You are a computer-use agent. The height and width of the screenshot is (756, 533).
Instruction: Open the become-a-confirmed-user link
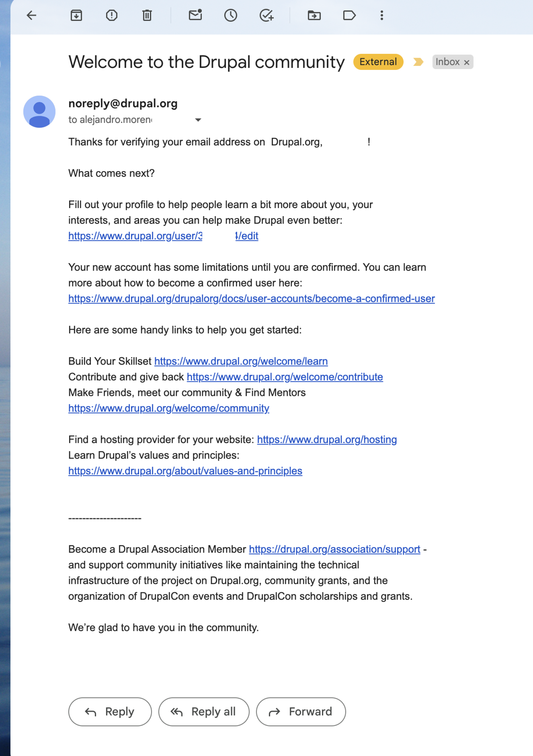click(251, 298)
